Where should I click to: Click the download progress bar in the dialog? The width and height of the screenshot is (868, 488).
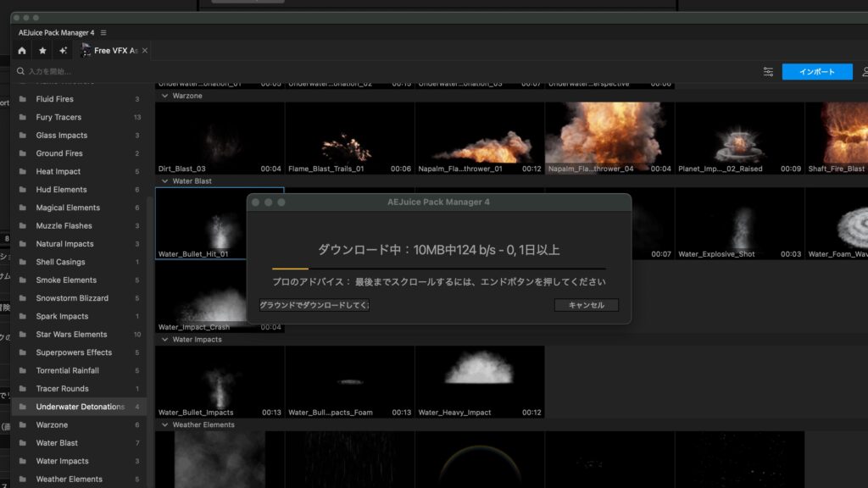point(438,269)
